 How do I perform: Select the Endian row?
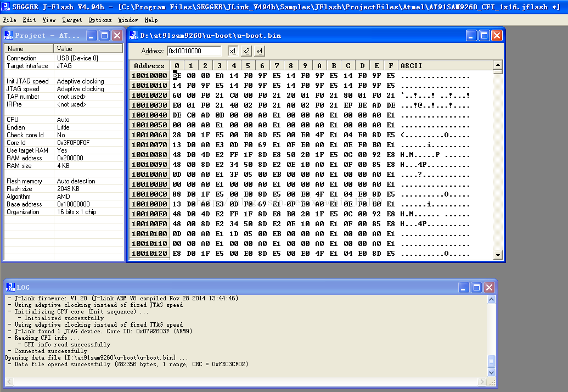coord(64,127)
